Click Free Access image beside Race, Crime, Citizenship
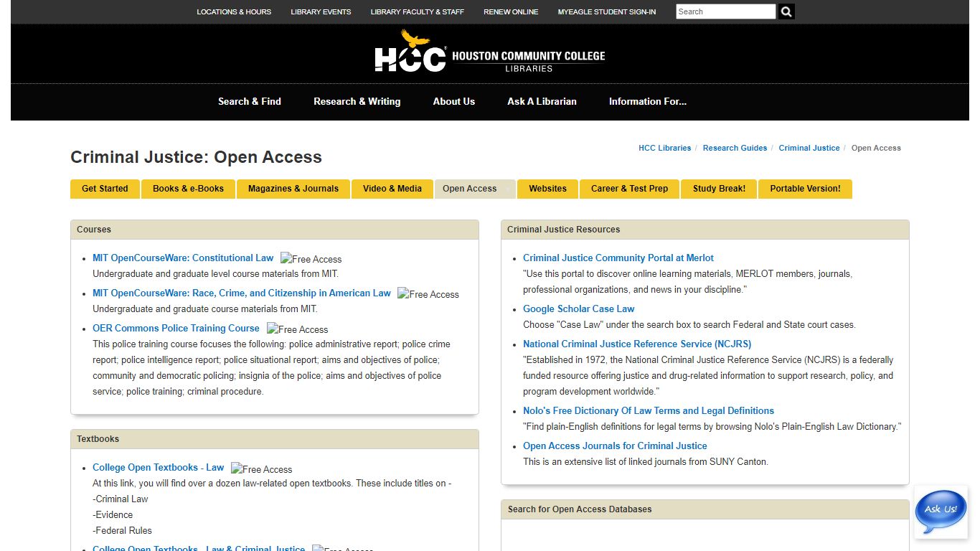 tap(428, 294)
